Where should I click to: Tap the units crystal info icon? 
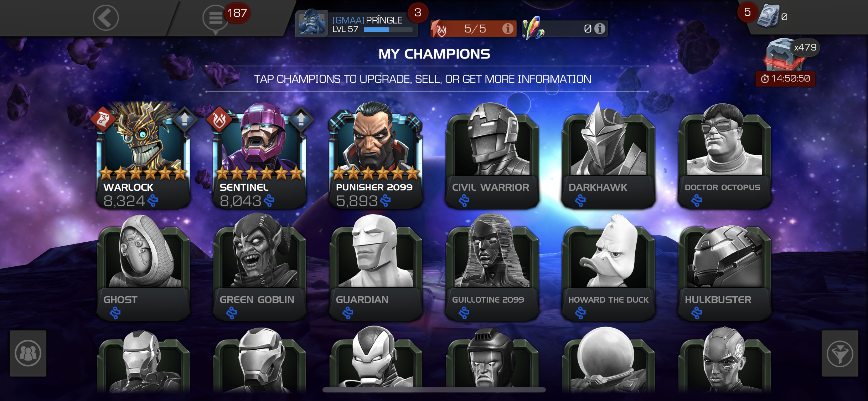600,28
